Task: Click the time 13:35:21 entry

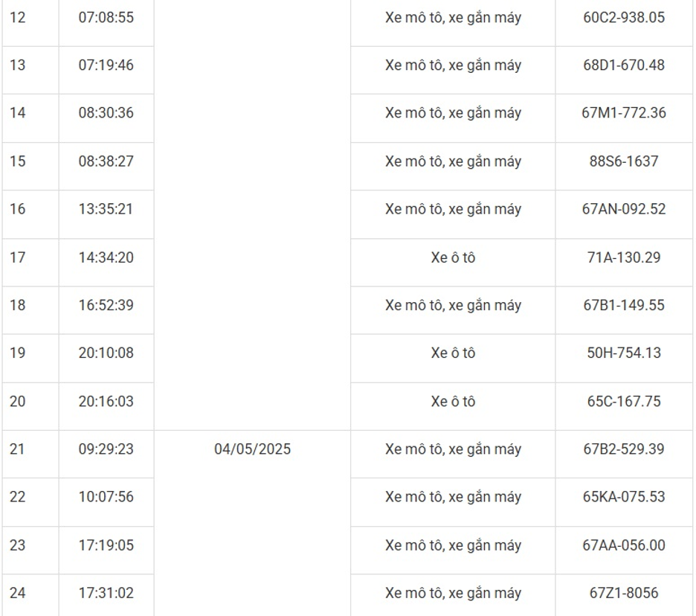Action: [x=106, y=209]
